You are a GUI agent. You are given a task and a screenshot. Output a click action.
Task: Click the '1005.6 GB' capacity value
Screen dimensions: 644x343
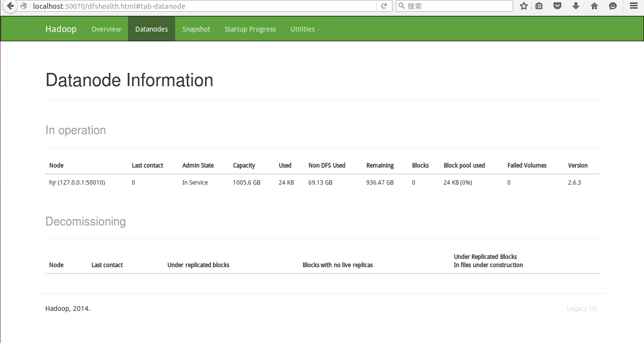click(247, 183)
